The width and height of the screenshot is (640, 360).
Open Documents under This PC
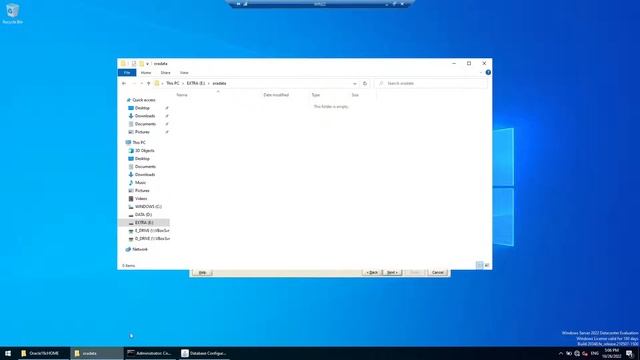[x=145, y=167]
